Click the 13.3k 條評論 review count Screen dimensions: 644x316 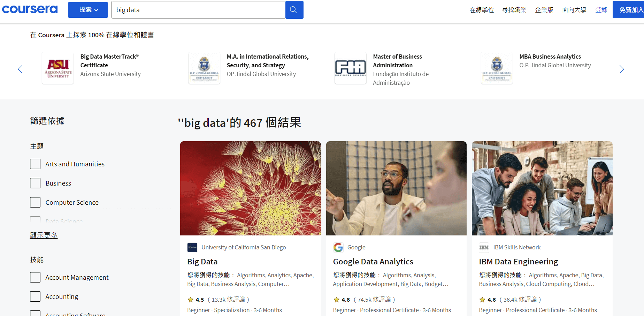click(x=228, y=300)
